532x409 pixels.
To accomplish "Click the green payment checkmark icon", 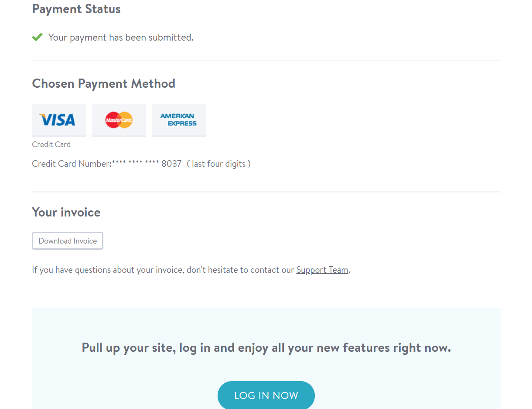I will [37, 37].
